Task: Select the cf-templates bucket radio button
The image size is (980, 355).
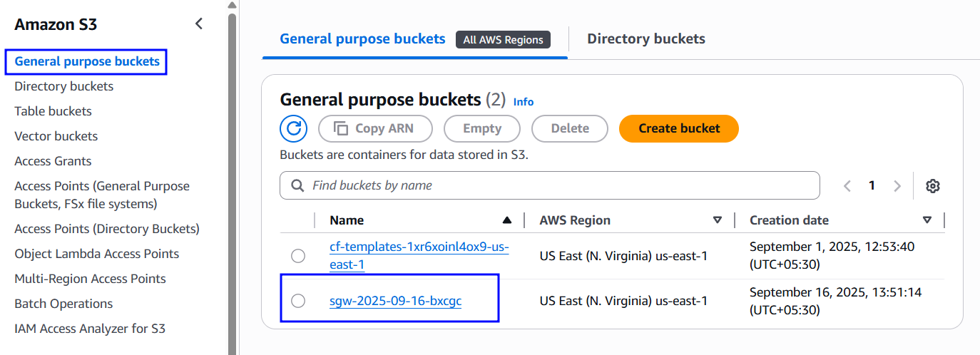Action: coord(298,256)
